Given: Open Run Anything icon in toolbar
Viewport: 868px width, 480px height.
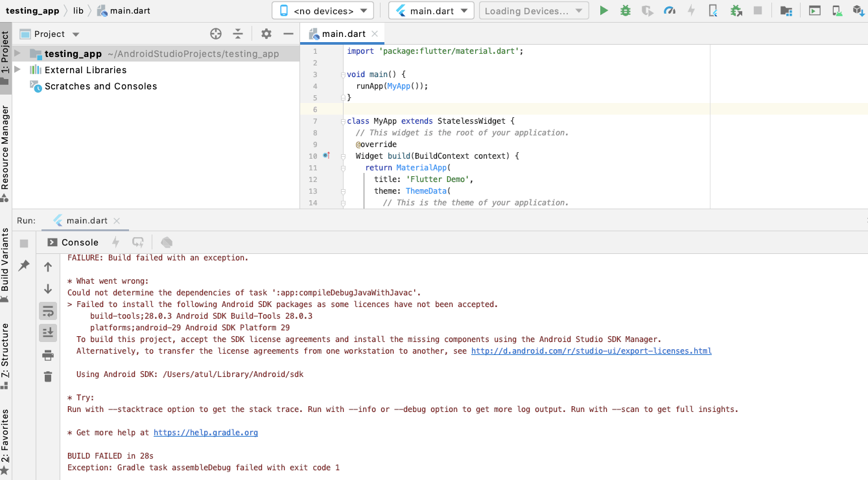Looking at the screenshot, I should click(x=815, y=10).
